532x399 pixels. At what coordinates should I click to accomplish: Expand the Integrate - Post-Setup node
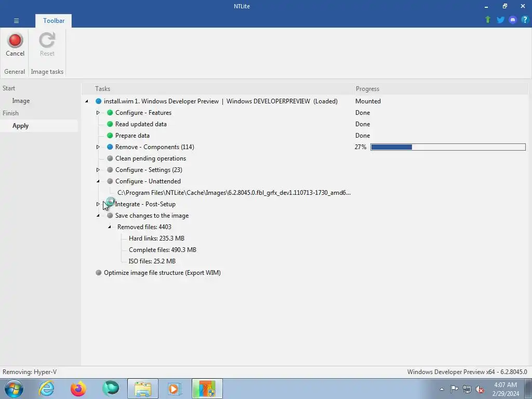click(98, 204)
